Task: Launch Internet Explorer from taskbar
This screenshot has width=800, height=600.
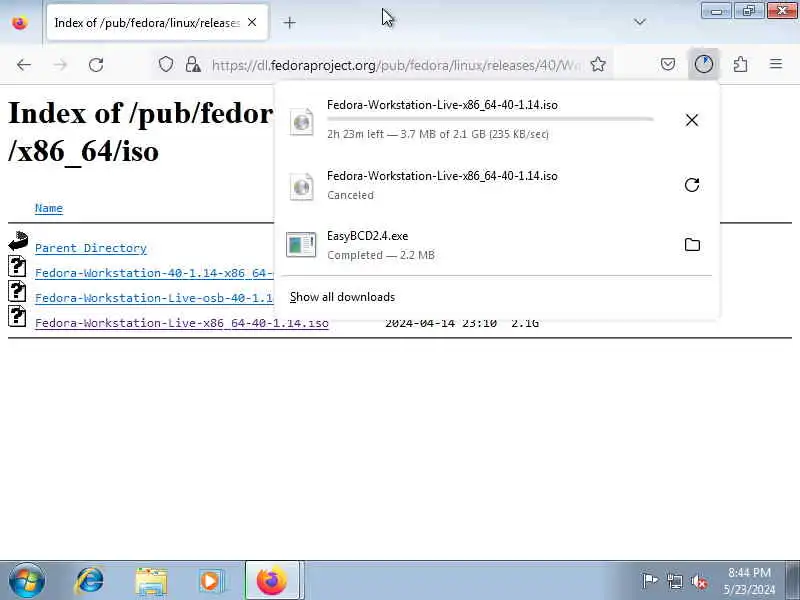Action: (x=89, y=581)
